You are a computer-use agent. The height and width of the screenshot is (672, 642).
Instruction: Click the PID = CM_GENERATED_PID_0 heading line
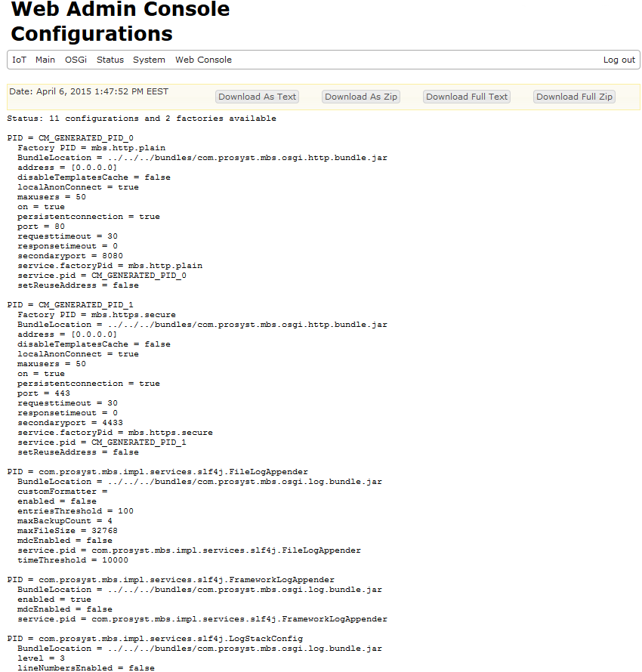tap(70, 138)
